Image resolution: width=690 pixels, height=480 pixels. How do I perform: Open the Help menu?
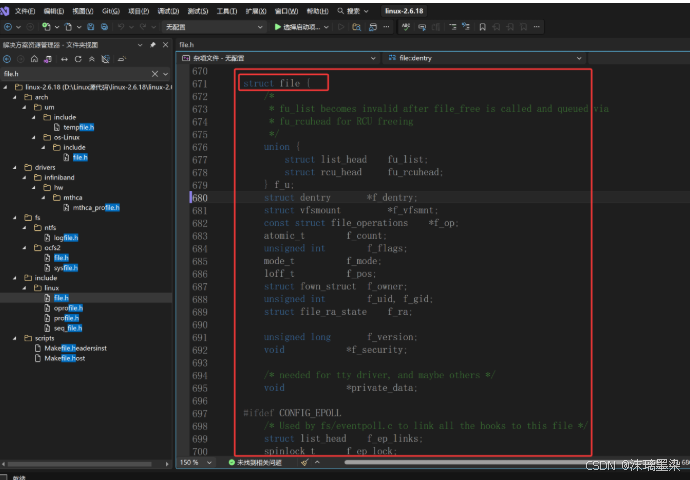click(317, 11)
